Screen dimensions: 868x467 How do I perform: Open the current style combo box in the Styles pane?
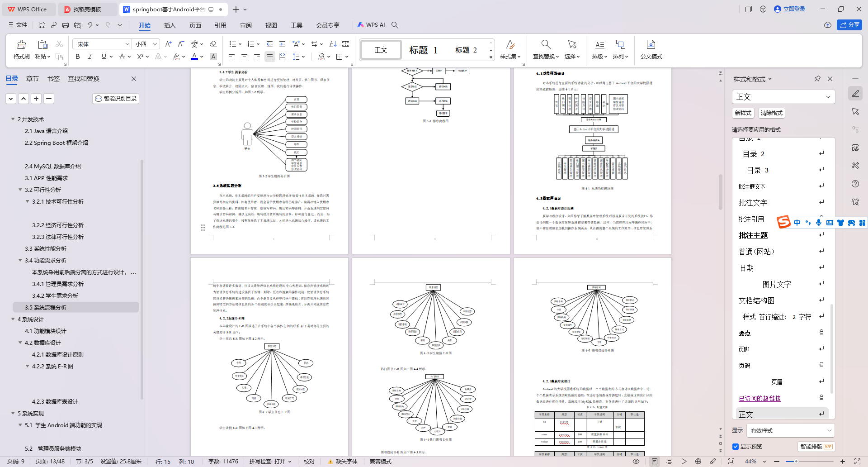[x=783, y=97]
